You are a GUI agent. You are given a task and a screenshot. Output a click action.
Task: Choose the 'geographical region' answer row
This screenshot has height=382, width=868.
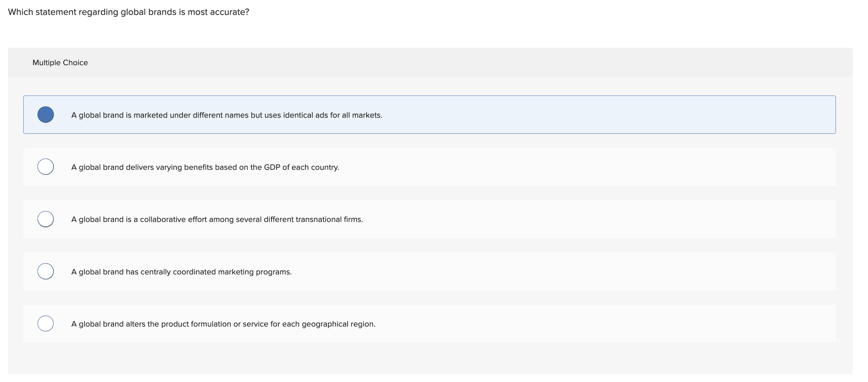click(x=223, y=323)
